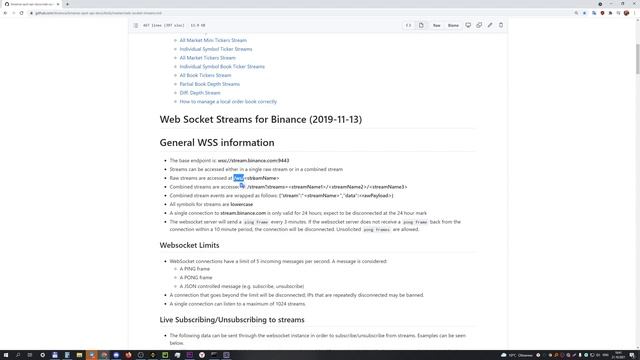This screenshot has width=640, height=360.
Task: Click the zoom magnifier icon in address bar
Action: point(576,13)
